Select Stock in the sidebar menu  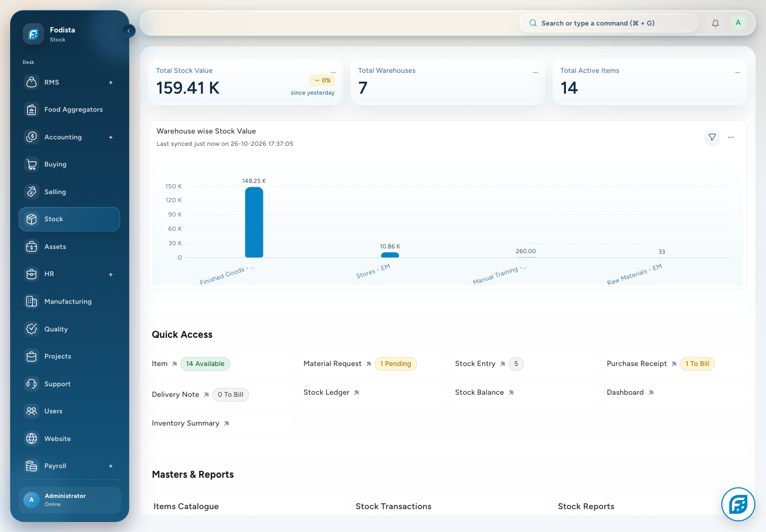coord(69,219)
